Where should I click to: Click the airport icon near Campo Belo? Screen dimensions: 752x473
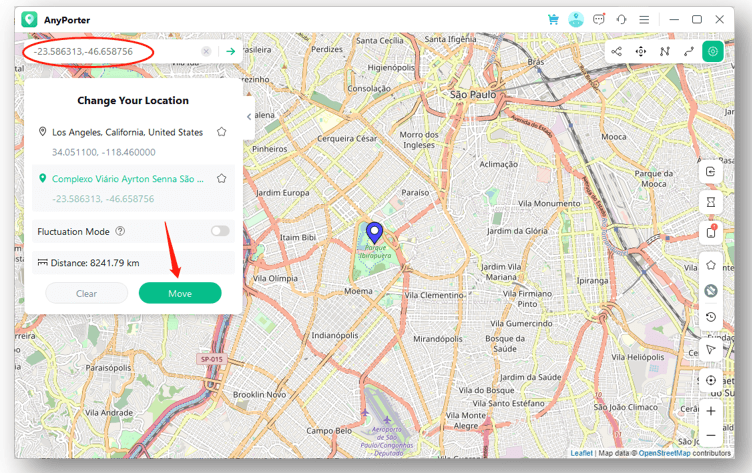coord(387,421)
